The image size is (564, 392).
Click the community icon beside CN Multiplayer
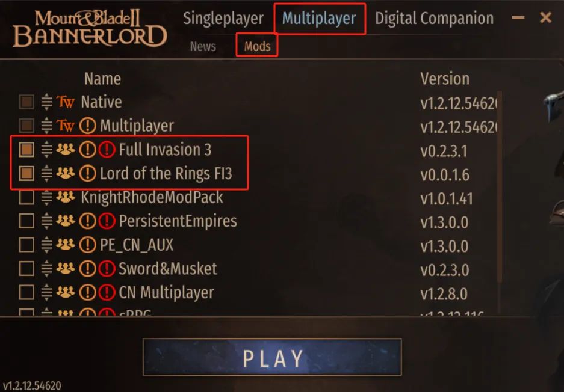tap(66, 292)
